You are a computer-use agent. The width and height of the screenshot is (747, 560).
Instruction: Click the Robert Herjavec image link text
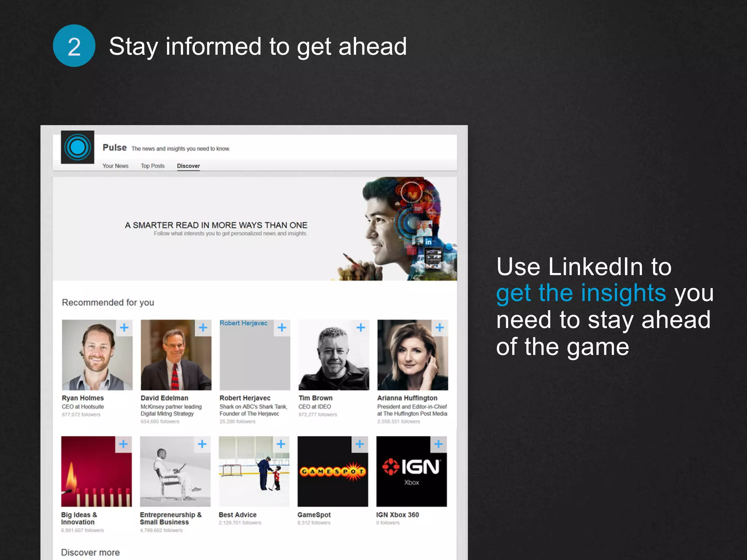click(x=243, y=323)
